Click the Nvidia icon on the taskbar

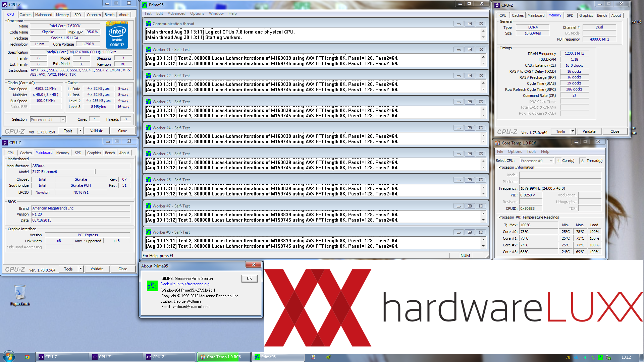(328, 357)
